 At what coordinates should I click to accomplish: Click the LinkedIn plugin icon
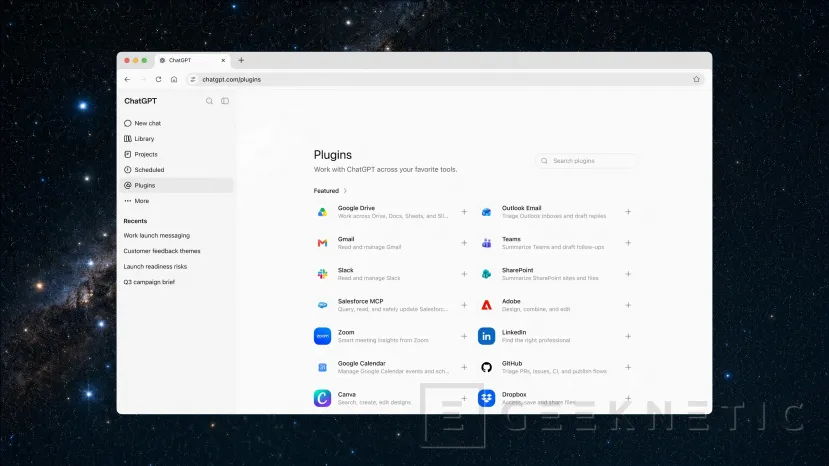[x=486, y=336]
